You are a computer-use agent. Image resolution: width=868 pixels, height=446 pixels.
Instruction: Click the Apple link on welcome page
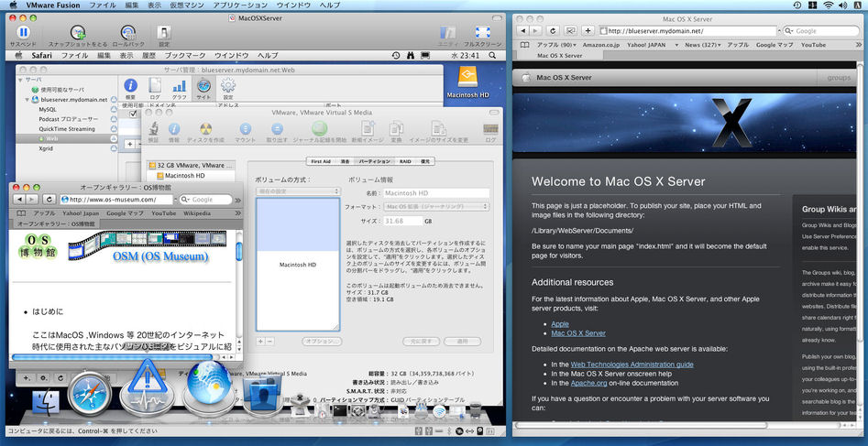click(560, 323)
